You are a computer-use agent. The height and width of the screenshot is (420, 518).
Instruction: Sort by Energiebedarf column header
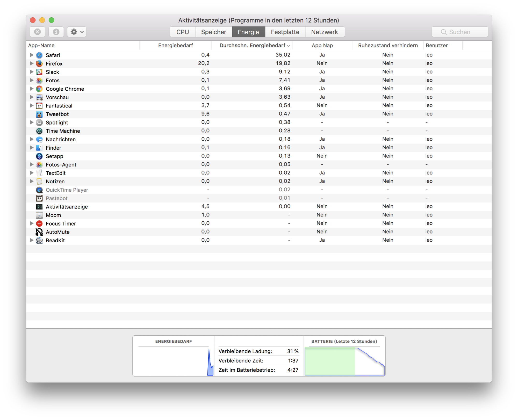pyautogui.click(x=175, y=46)
